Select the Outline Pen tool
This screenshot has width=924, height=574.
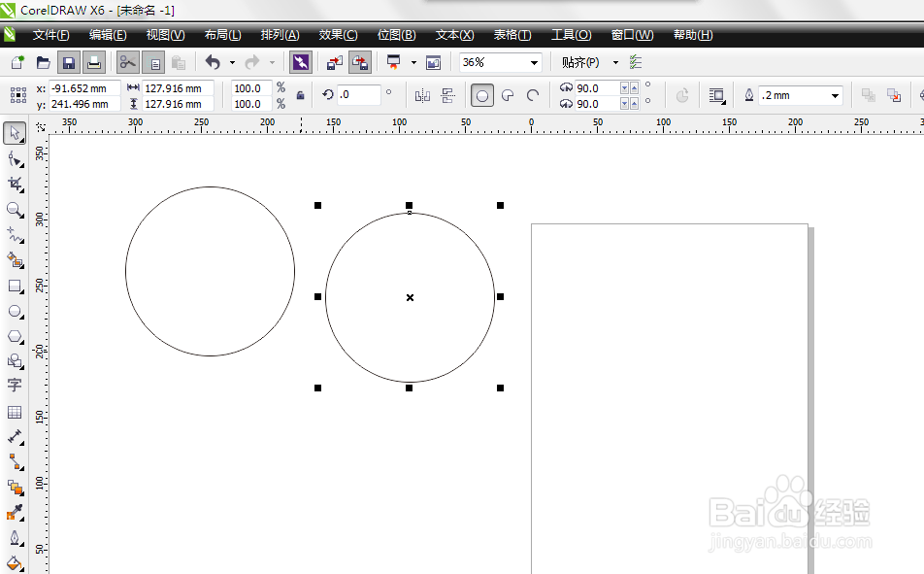pos(15,538)
